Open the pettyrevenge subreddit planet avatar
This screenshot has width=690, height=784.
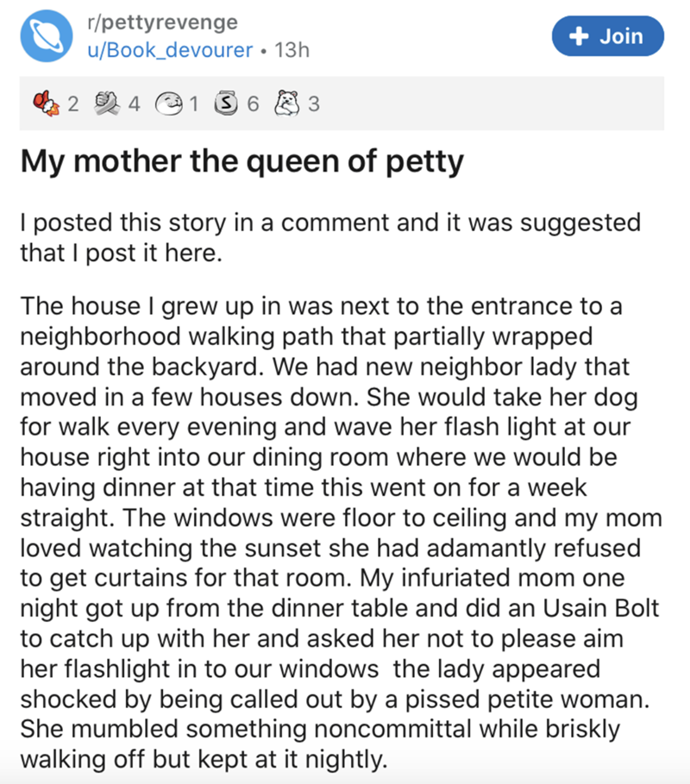tap(43, 36)
